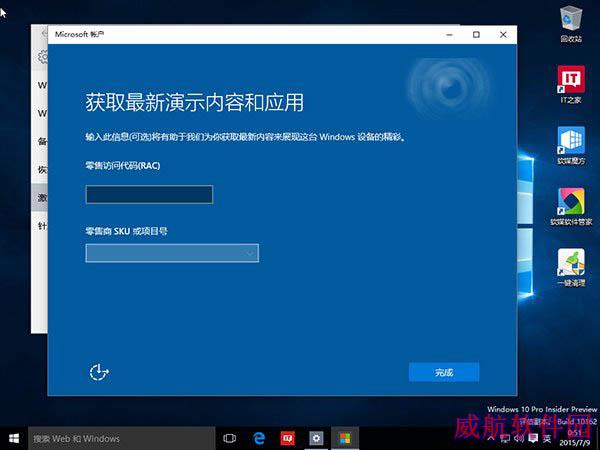Open the Windows Start menu
This screenshot has height=450, width=600.
(14, 439)
